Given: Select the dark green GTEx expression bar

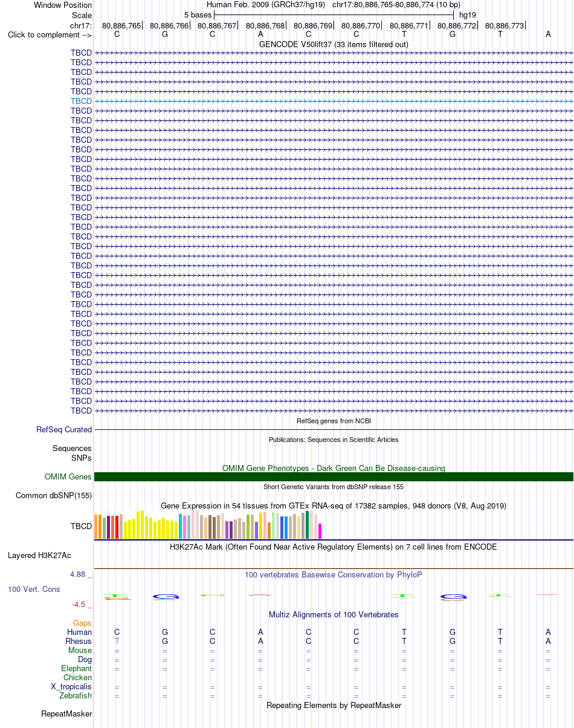Looking at the screenshot, I should [x=307, y=525].
